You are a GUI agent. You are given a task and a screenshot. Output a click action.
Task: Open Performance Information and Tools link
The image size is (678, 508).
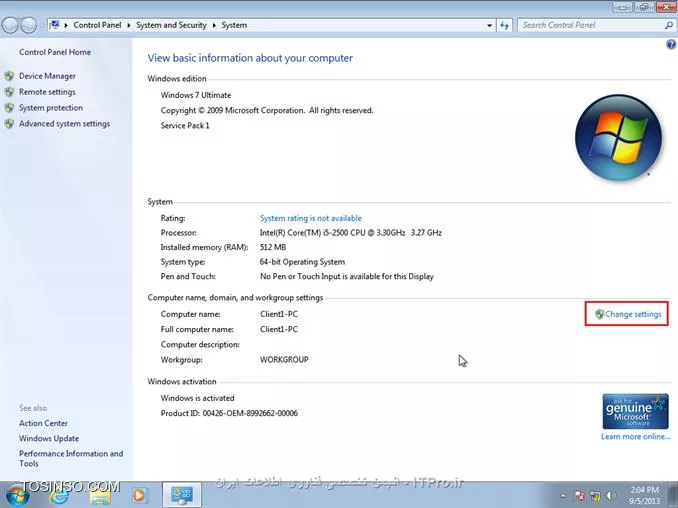tap(71, 458)
